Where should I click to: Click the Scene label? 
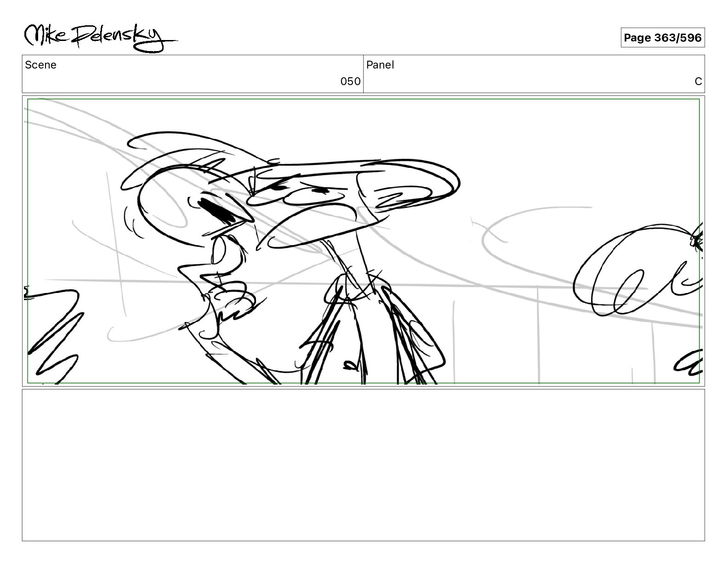40,65
